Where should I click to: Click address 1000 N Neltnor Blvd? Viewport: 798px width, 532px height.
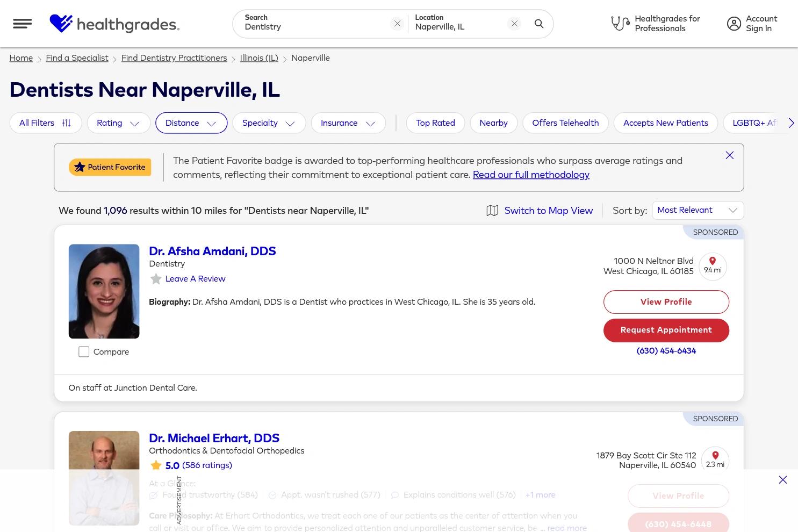click(649, 266)
